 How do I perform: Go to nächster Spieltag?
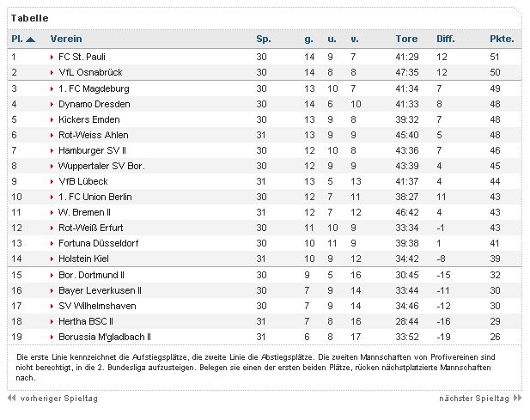click(474, 399)
